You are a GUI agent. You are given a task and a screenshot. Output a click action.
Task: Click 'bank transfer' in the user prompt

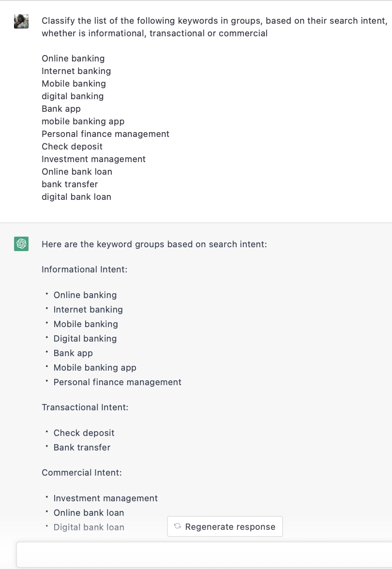pyautogui.click(x=70, y=184)
